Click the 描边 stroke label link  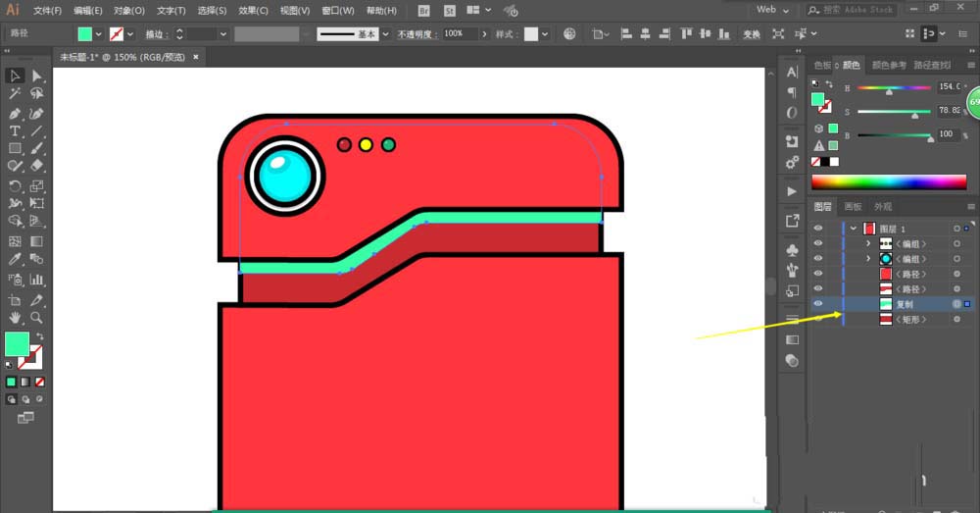coord(157,34)
